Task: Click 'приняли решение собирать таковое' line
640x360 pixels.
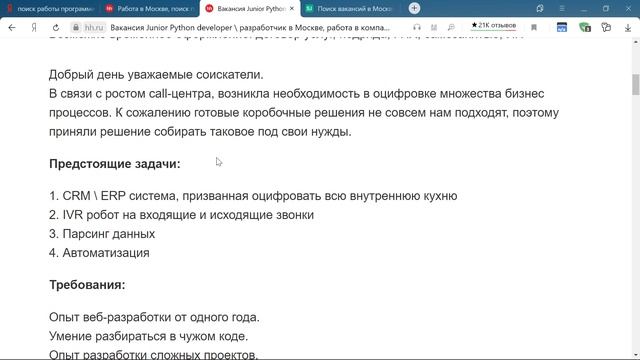Action: coord(200,131)
